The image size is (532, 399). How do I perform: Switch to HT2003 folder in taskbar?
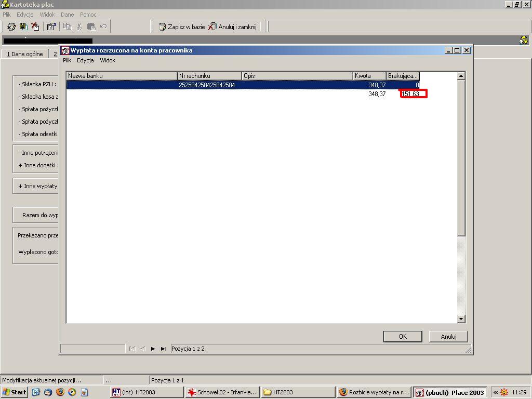(299, 392)
